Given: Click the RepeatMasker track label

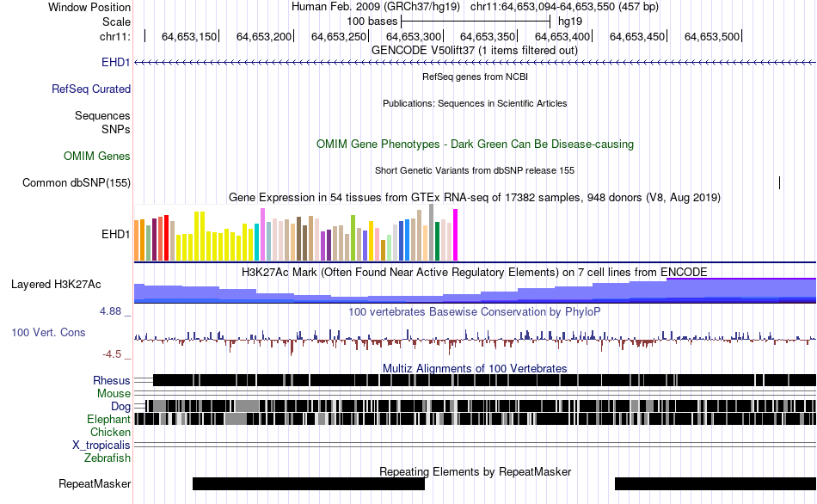Looking at the screenshot, I should (95, 484).
